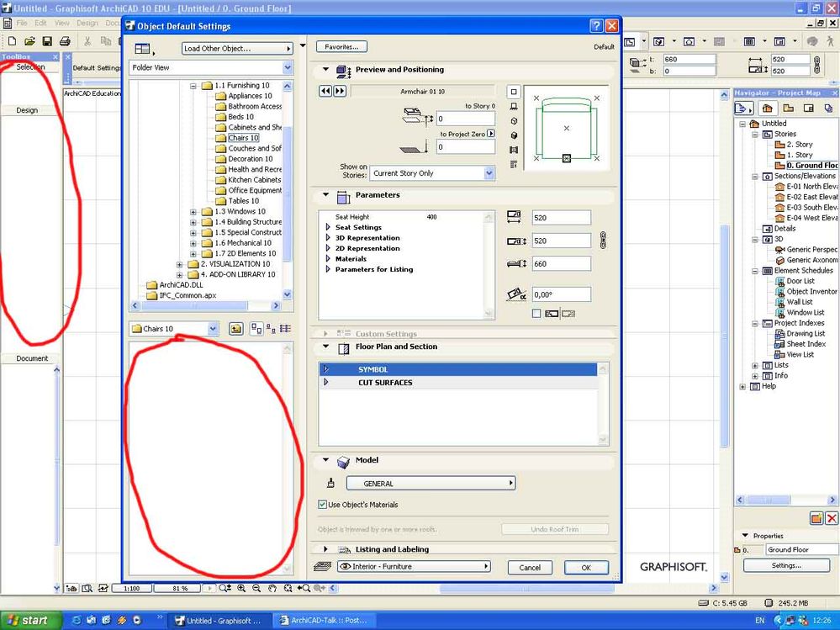This screenshot has width=840, height=630.
Task: Expand 1.3 Windows 10 folder
Action: (x=193, y=212)
